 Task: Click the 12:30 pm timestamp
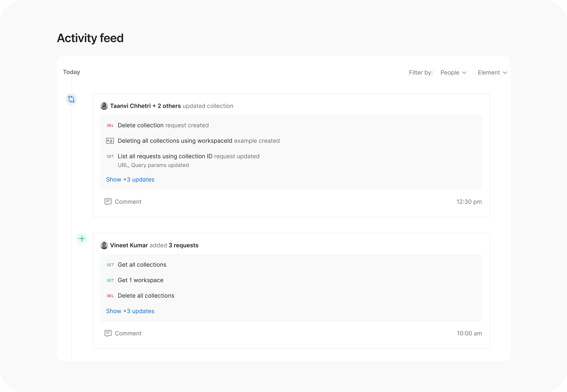469,202
